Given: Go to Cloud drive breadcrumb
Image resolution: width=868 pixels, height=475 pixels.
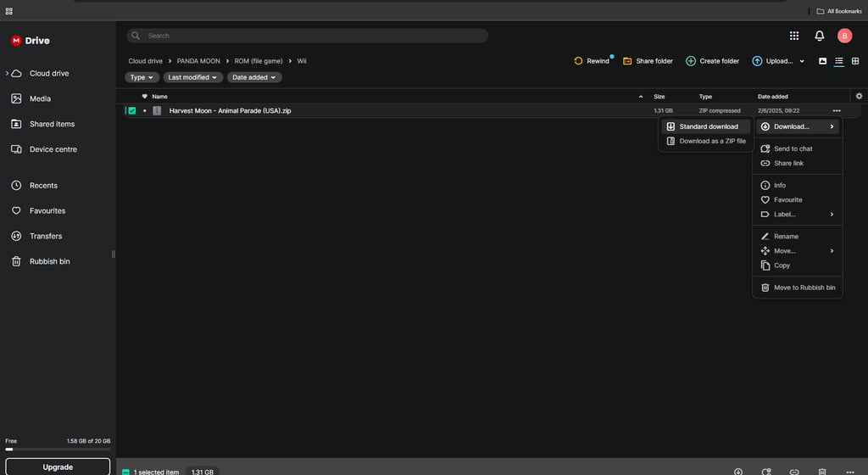Looking at the screenshot, I should coord(146,61).
